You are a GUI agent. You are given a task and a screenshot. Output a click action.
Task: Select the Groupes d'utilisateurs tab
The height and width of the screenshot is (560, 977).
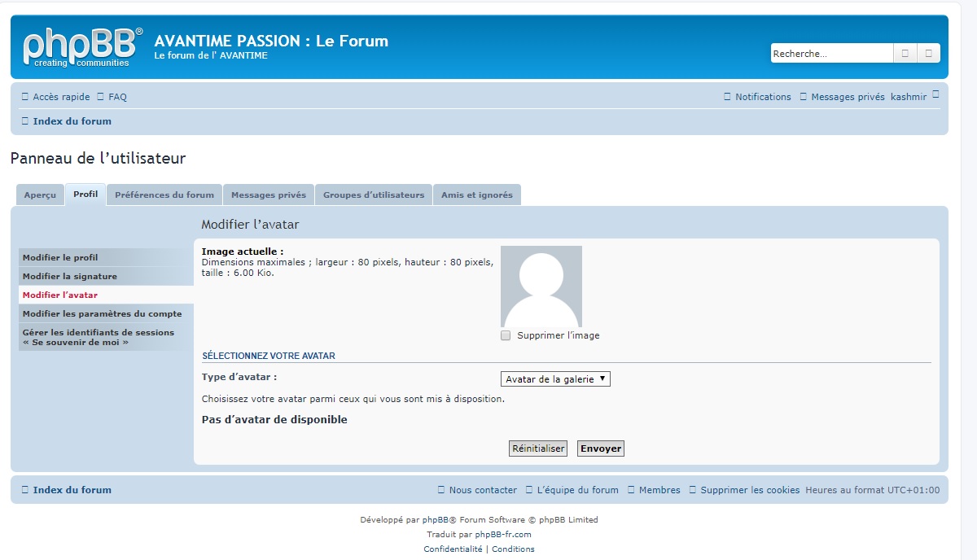(x=374, y=195)
